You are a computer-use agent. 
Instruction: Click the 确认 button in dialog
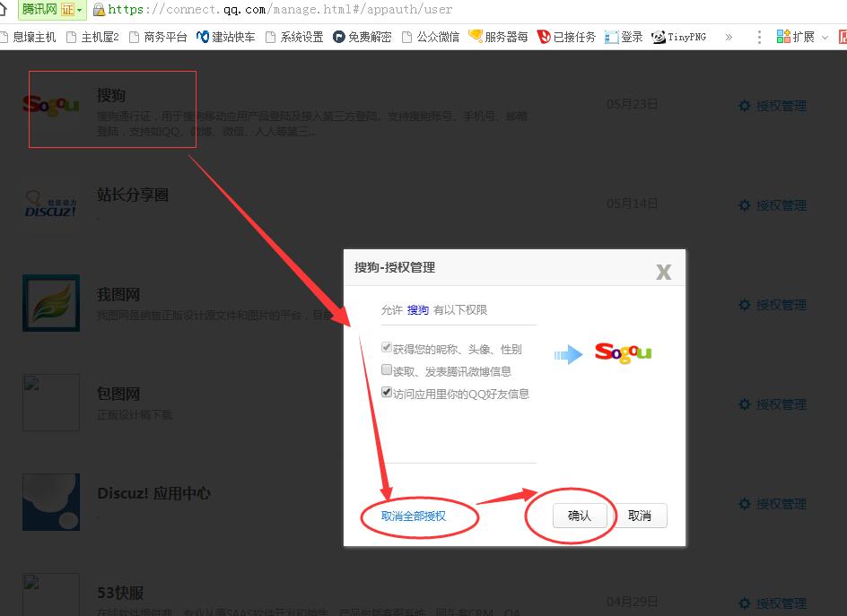[x=579, y=516]
